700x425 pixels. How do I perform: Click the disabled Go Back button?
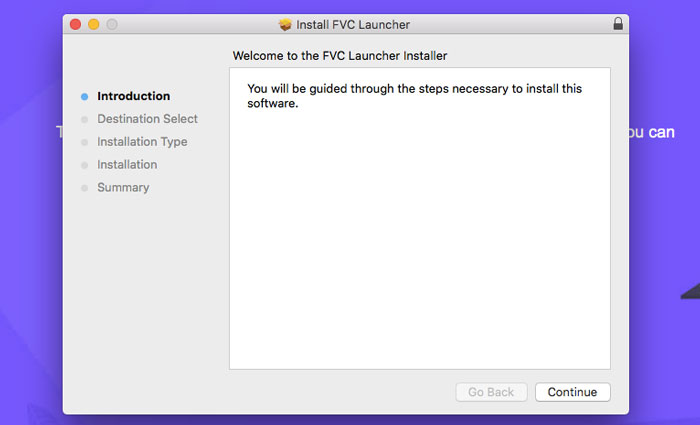tap(491, 392)
